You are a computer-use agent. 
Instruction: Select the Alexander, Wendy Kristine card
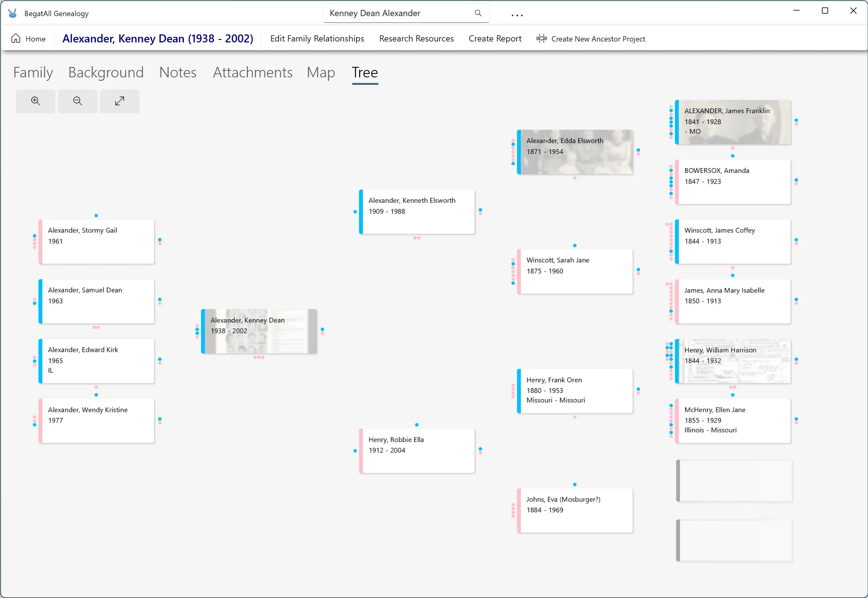[x=96, y=421]
